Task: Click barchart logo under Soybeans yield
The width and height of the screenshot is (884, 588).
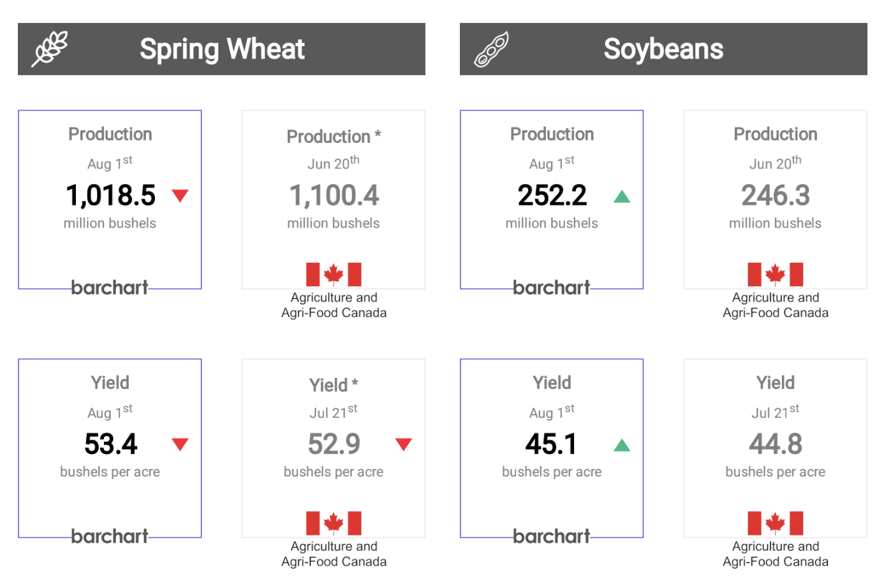Action: pos(552,536)
